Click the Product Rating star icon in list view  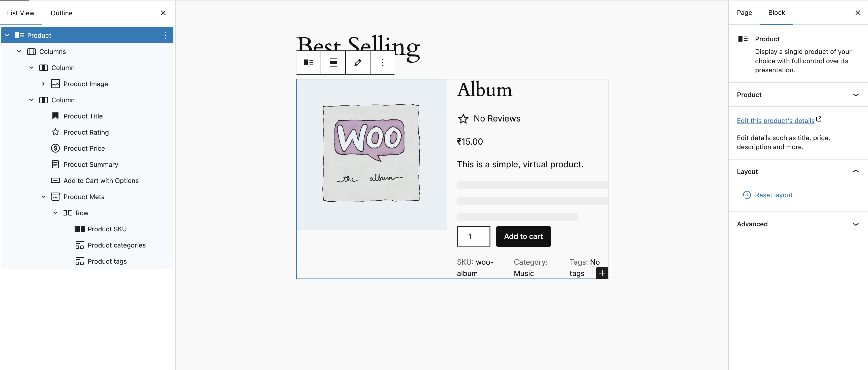(x=55, y=132)
